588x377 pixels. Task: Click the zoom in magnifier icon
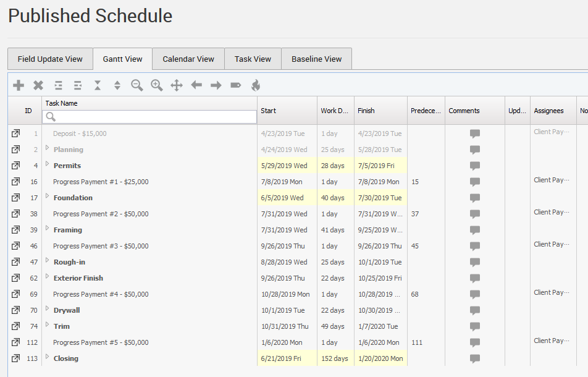point(157,85)
